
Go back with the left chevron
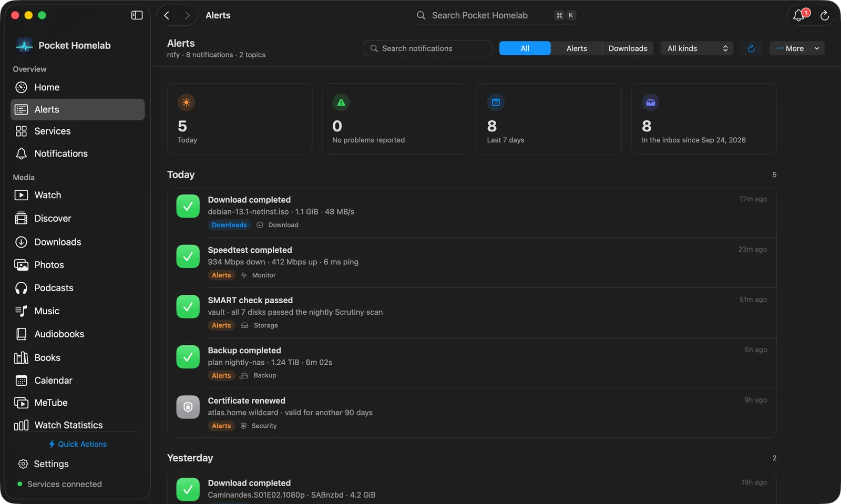coord(167,15)
